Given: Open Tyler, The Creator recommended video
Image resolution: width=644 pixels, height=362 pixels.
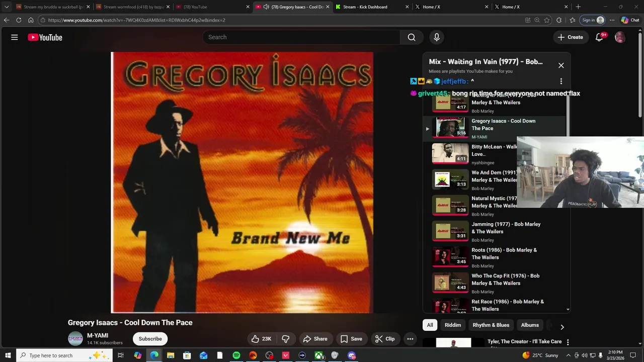Looking at the screenshot, I should [x=524, y=341].
